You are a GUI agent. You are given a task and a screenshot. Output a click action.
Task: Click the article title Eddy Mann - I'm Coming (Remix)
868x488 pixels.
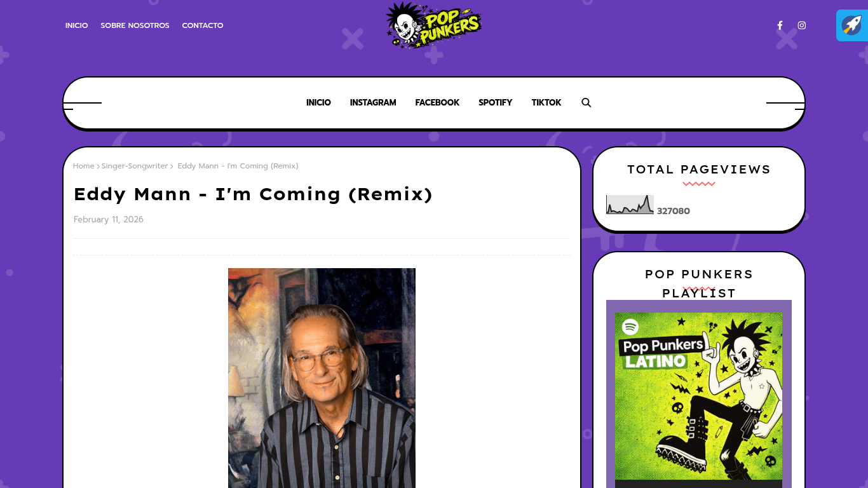pyautogui.click(x=253, y=194)
